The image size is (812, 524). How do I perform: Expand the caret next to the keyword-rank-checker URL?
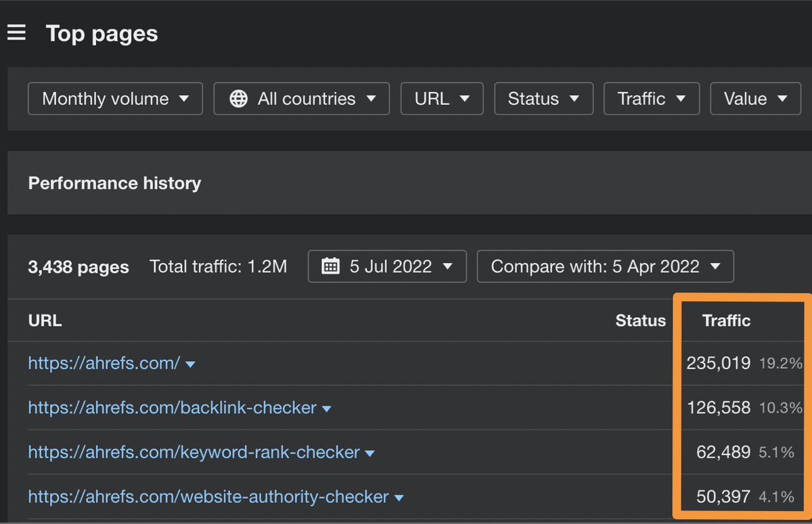click(369, 454)
